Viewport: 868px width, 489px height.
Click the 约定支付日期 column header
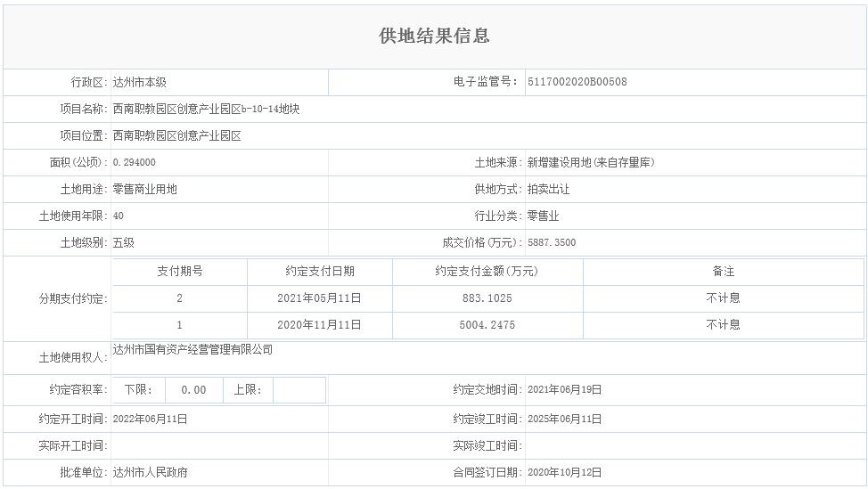coord(320,272)
